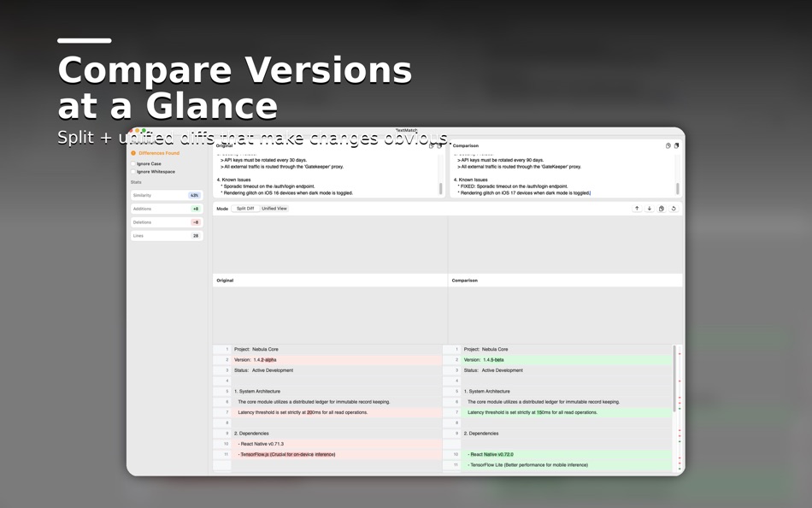Click the diff results vertical scrollbar
This screenshot has width=812, height=508.
point(674,378)
